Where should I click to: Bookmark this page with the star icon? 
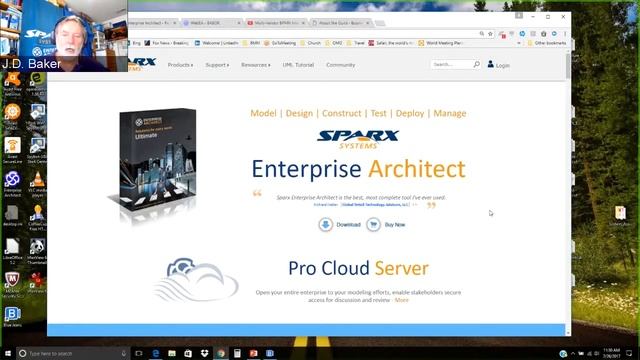click(490, 34)
